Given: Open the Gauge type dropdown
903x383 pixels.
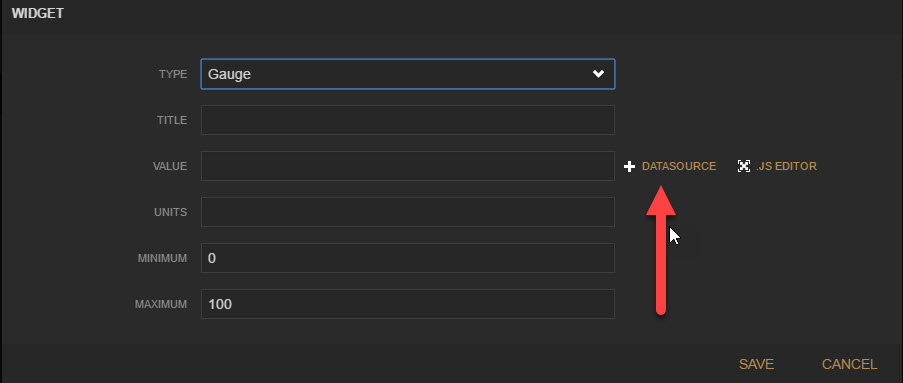Looking at the screenshot, I should click(408, 74).
